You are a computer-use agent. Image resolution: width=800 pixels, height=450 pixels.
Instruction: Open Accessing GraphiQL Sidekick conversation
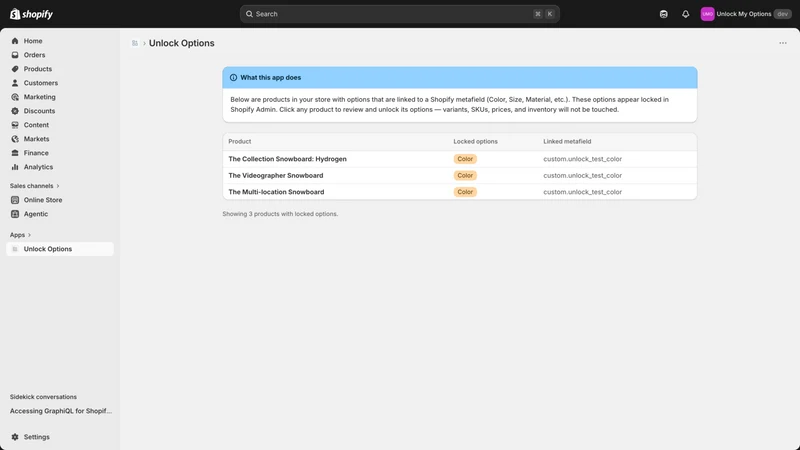coord(61,411)
